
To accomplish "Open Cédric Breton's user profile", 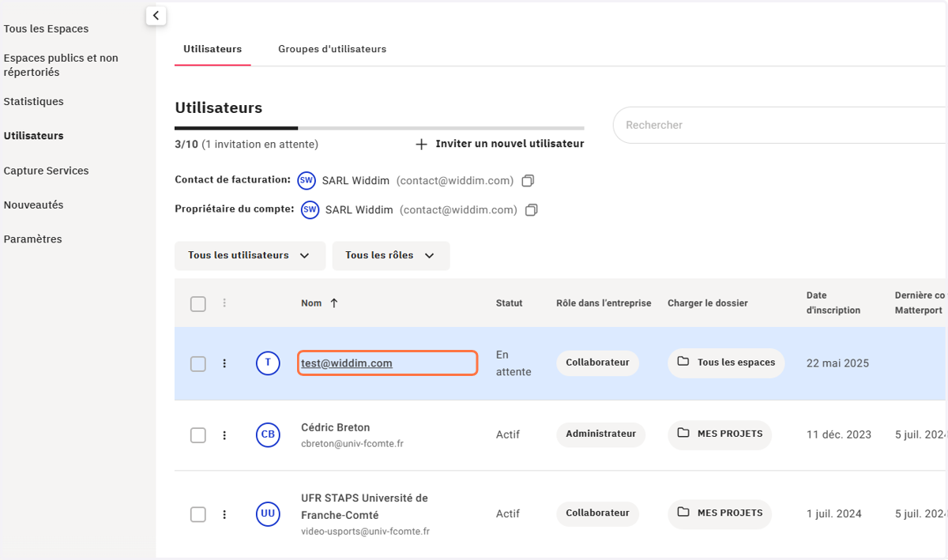I will click(x=335, y=427).
